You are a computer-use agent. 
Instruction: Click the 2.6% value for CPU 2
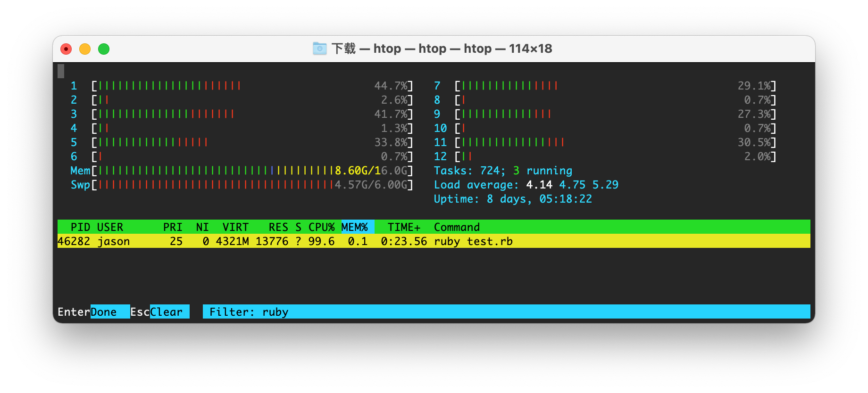394,100
